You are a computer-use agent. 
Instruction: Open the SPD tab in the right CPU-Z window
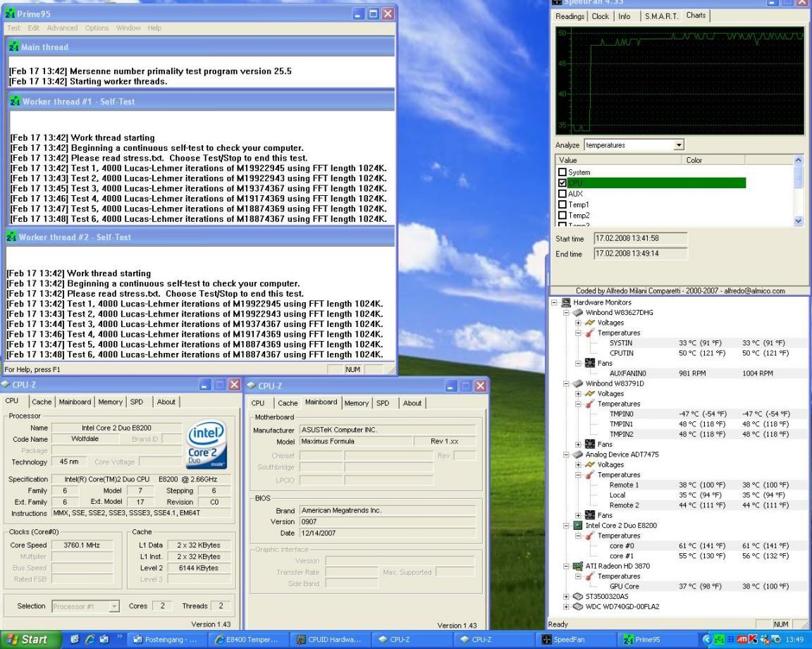383,403
